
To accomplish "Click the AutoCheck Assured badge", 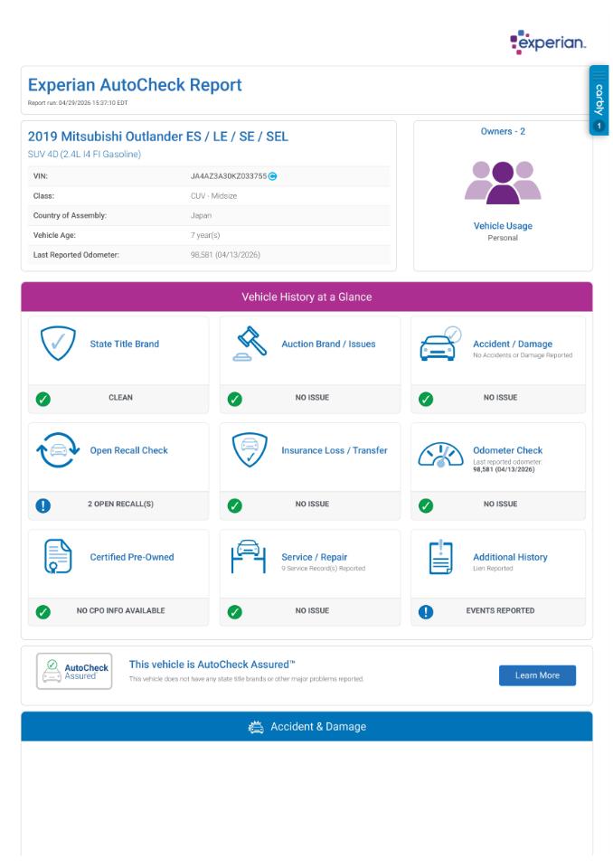I will click(x=74, y=671).
